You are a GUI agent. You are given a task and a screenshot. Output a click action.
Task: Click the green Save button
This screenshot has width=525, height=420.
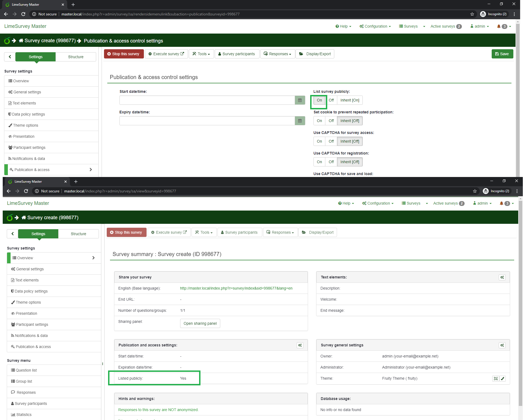(502, 54)
